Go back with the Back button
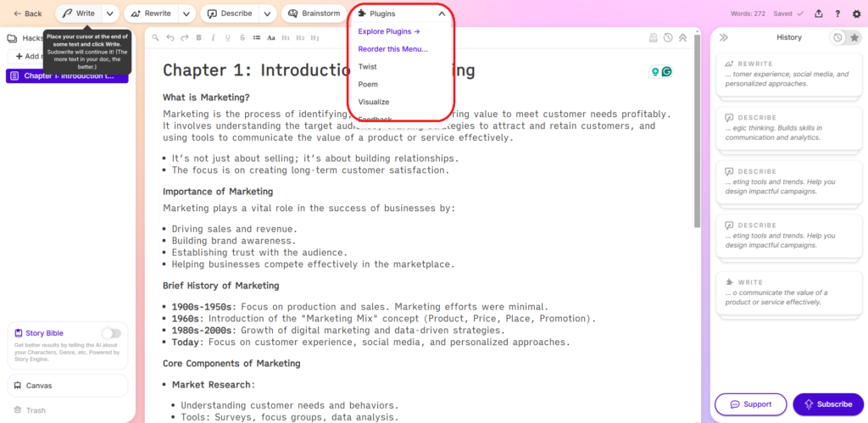Screen dimensions: 868x423 click(28, 14)
